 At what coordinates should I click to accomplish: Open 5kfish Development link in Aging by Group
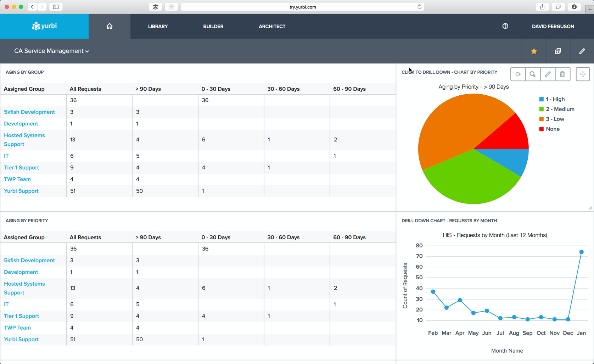[x=29, y=112]
